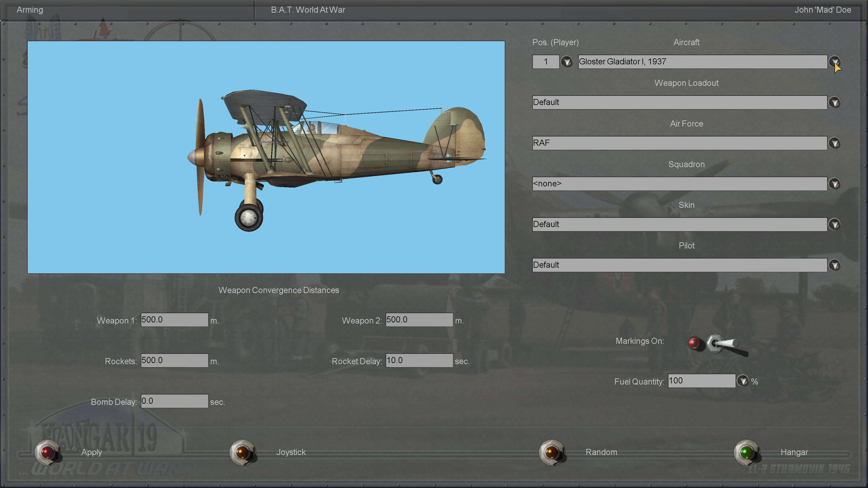The width and height of the screenshot is (868, 488).
Task: Expand the Skin selection dropdown
Action: (x=834, y=224)
